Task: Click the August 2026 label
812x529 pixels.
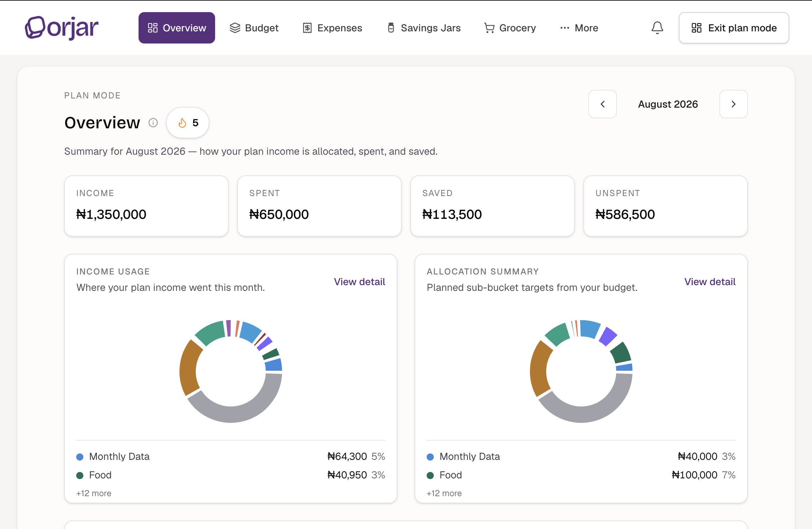Action: 668,104
